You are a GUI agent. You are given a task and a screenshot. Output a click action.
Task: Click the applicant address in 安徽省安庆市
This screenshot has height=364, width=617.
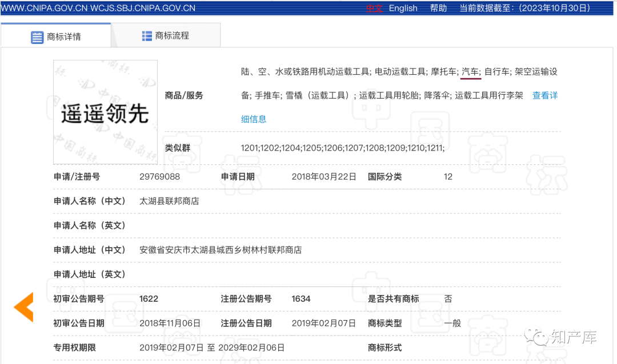tap(220, 250)
